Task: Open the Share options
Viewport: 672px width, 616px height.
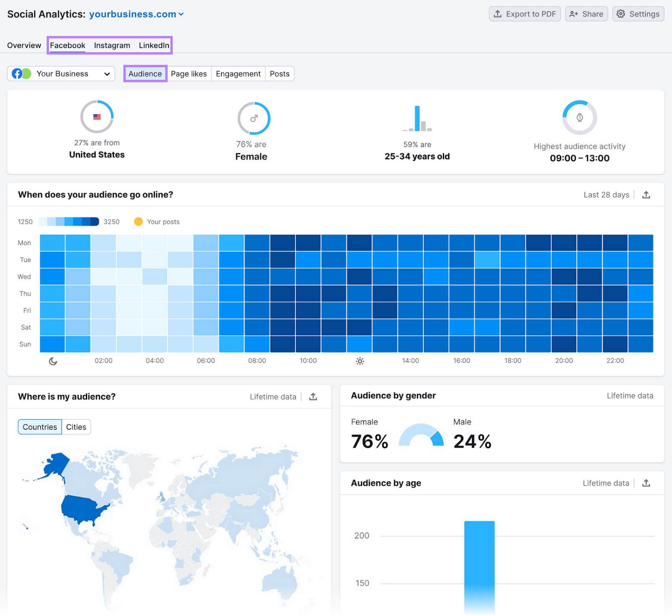Action: click(587, 14)
